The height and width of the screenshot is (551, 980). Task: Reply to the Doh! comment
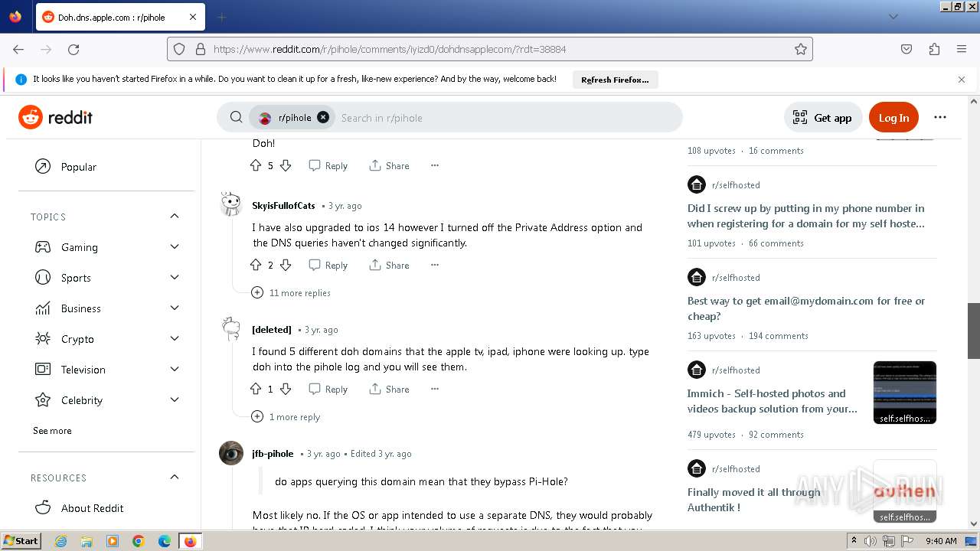[328, 165]
